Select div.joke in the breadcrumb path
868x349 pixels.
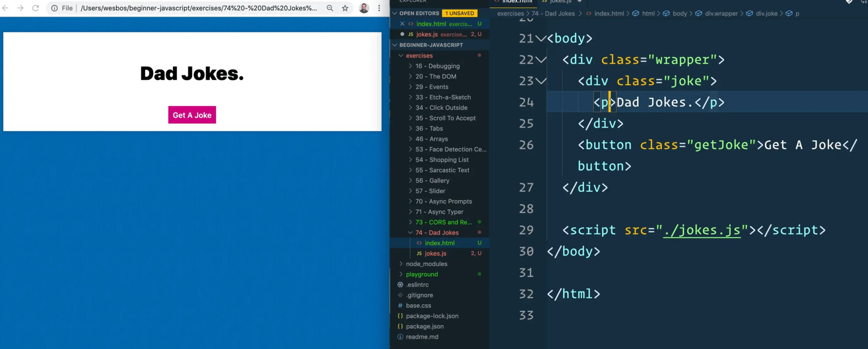766,14
